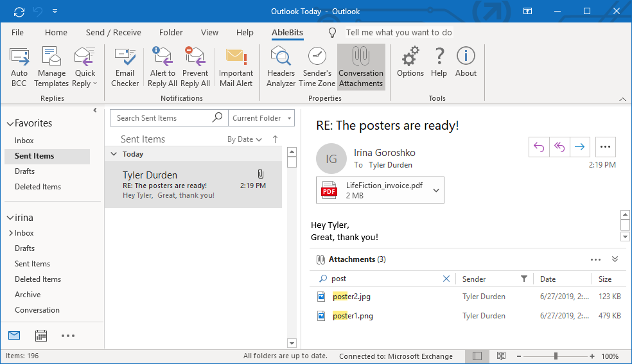Collapse the Favorites folder group
The image size is (632, 364).
(10, 124)
